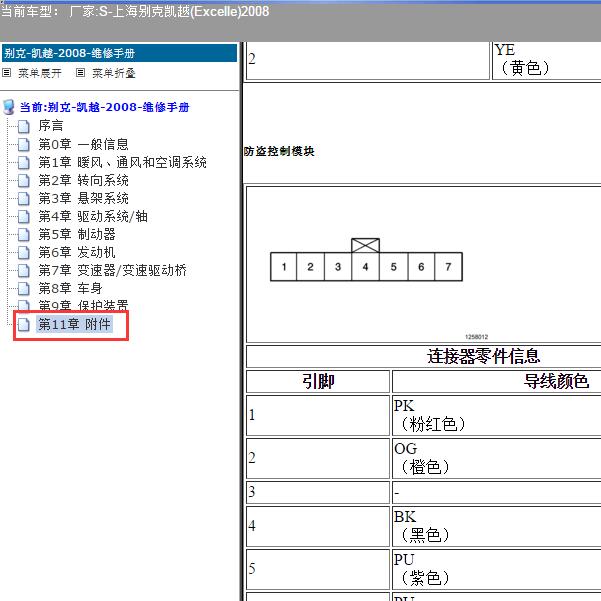This screenshot has height=601, width=601.
Task: Click the 导线颜色 column header
Action: click(556, 381)
